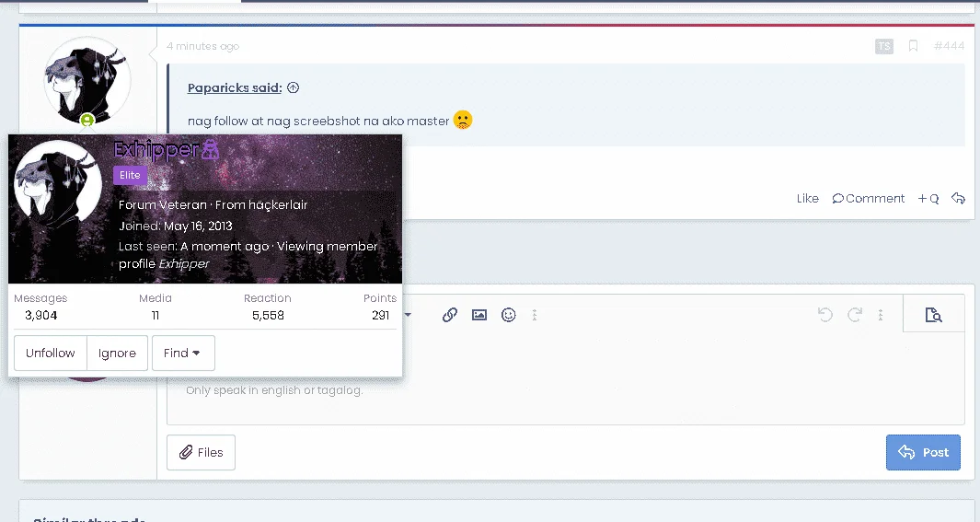Viewport: 980px width, 522px height.
Task: Insert a link using the chain icon
Action: coord(449,315)
